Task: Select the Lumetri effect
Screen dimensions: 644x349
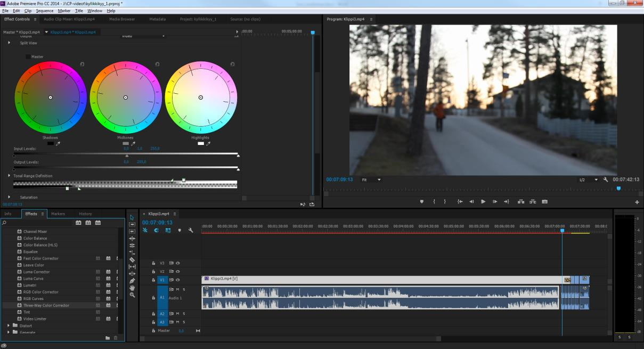Action: point(30,285)
